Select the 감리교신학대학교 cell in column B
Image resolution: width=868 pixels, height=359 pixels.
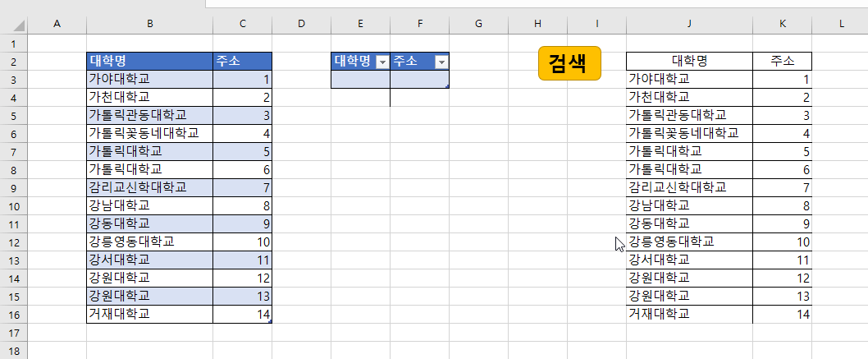[149, 188]
